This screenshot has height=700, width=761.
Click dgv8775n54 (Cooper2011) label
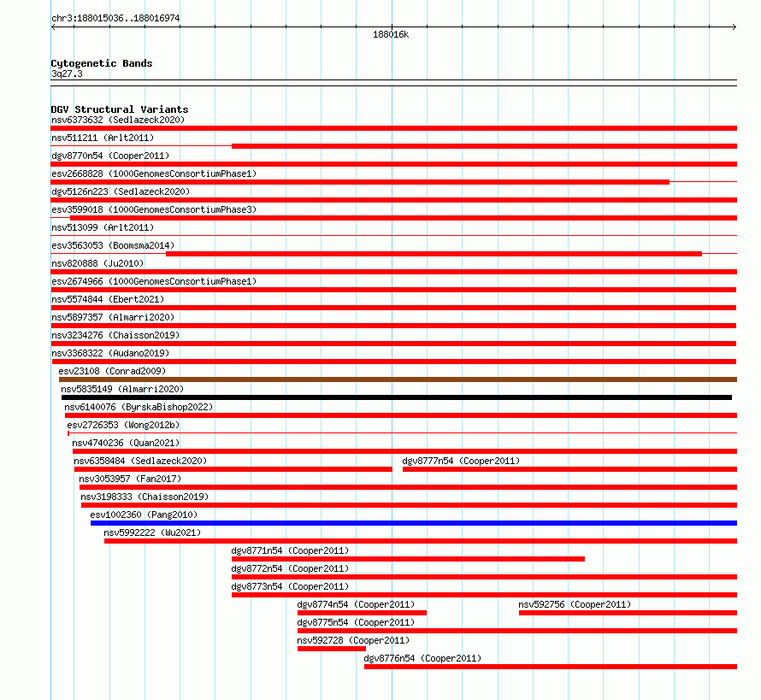point(357,622)
